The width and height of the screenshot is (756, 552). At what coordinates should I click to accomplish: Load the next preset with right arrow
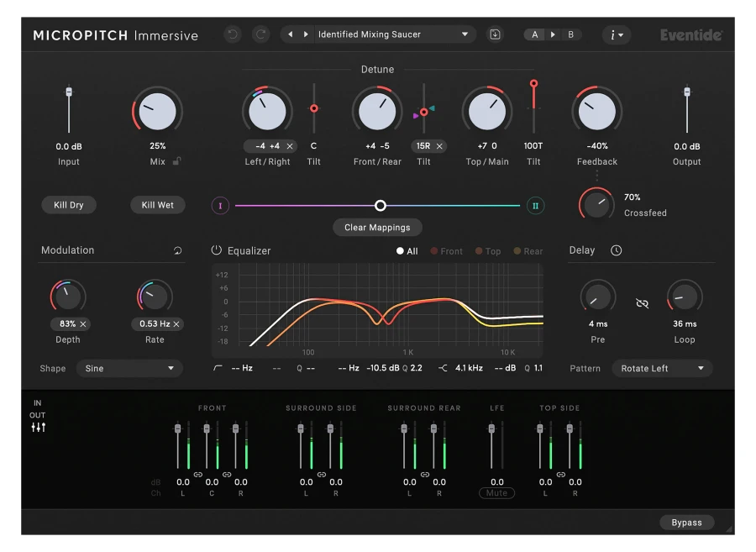coord(306,34)
